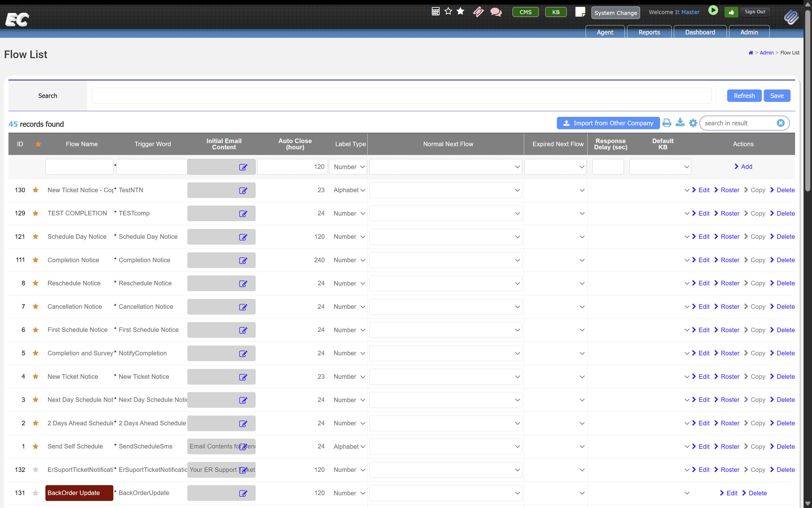Edit email content for the new flow row
Screen dimensions: 812x508
[243, 167]
